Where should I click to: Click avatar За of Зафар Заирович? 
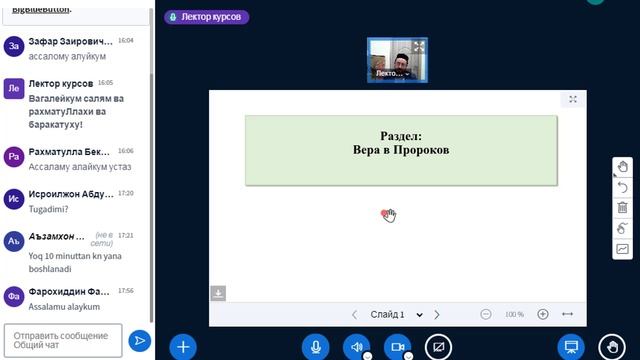click(x=14, y=46)
